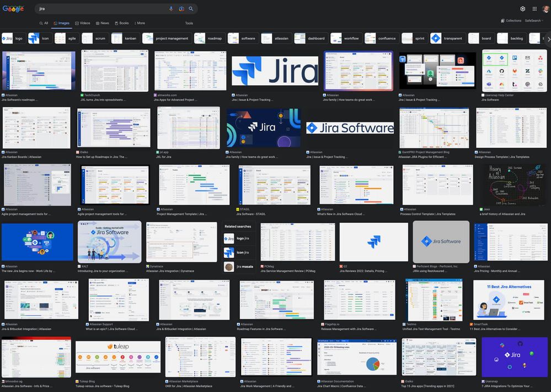The height and width of the screenshot is (392, 551).
Task: Open the grey Jira Software logo image
Action: coord(441,241)
